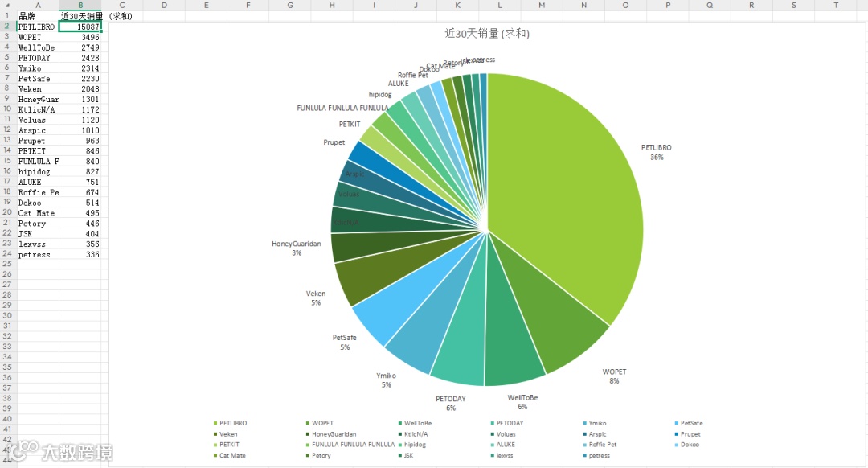Select cell with value 3496
The height and width of the screenshot is (468, 868).
(x=80, y=37)
